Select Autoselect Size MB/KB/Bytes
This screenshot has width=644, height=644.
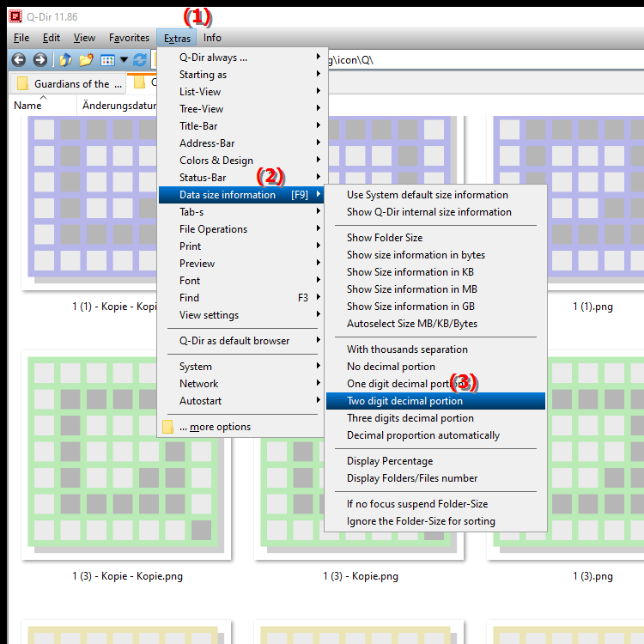pyautogui.click(x=435, y=324)
